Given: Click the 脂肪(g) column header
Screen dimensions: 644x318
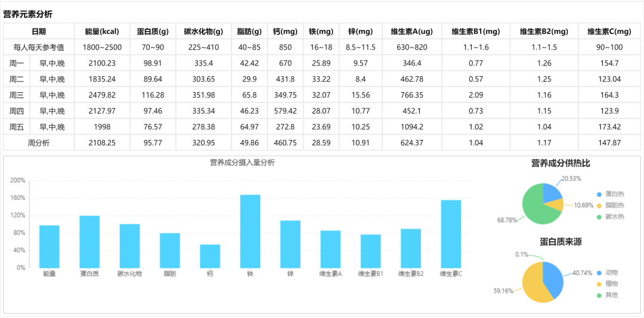Looking at the screenshot, I should 249,31.
